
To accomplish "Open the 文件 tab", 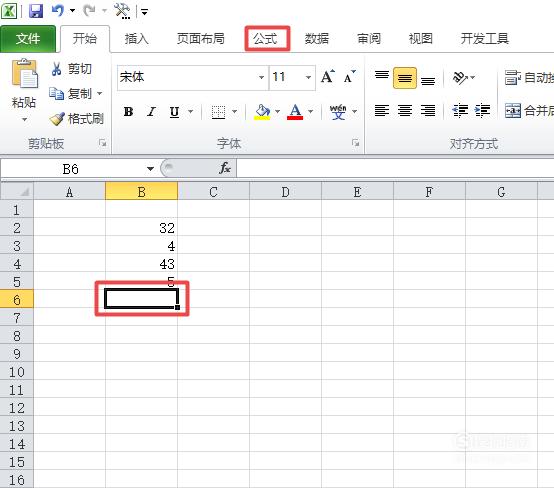I will pos(28,39).
